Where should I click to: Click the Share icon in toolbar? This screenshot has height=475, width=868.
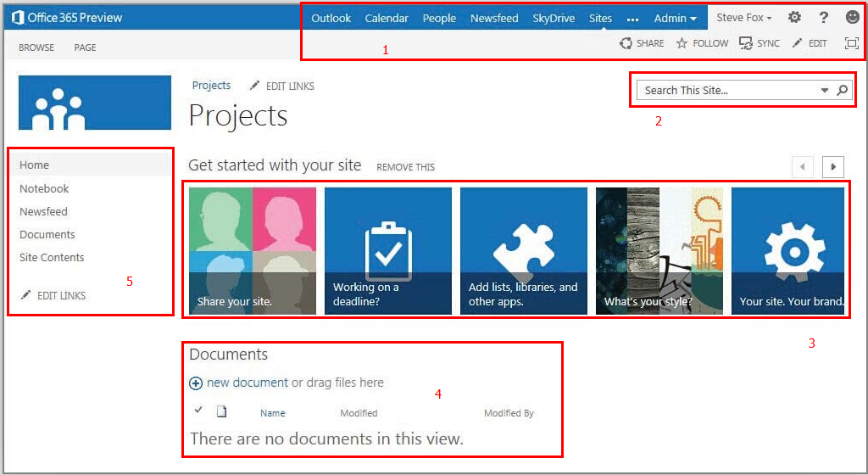point(626,43)
